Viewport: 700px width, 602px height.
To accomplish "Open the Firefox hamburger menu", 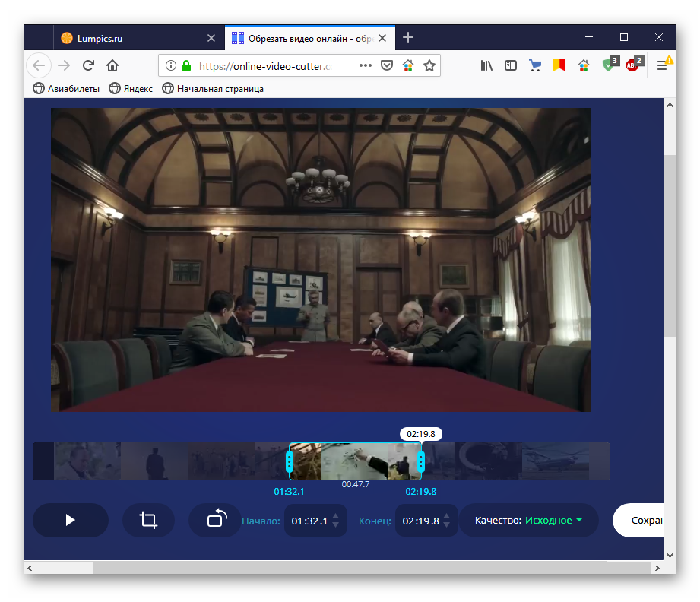I will pyautogui.click(x=662, y=65).
